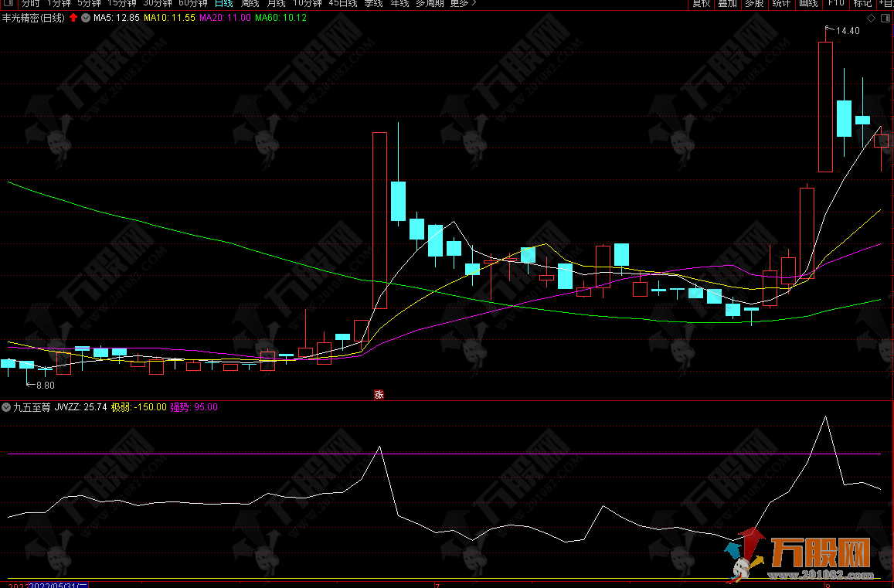Image resolution: width=894 pixels, height=588 pixels.
Task: Click the 极弱: -150.00 label
Action: click(139, 407)
